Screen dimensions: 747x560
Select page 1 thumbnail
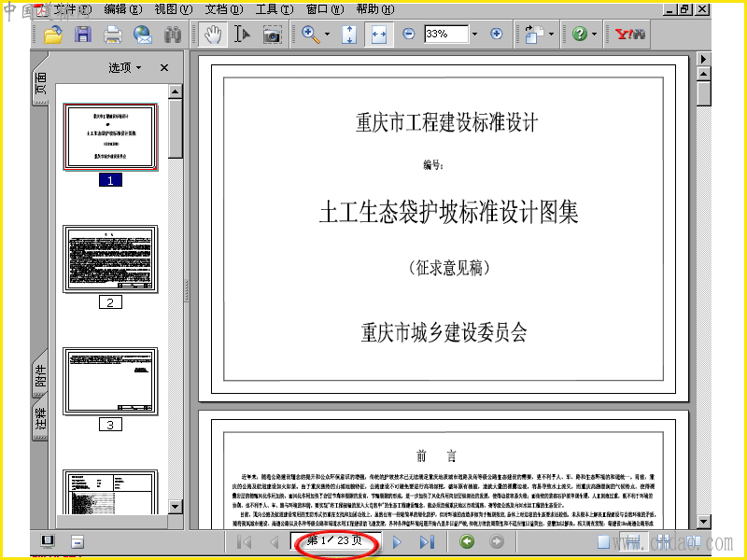(110, 137)
